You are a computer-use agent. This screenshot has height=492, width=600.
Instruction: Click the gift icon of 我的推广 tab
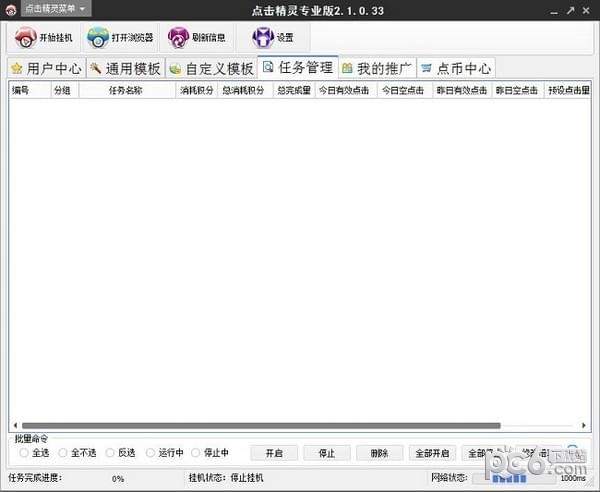[347, 69]
